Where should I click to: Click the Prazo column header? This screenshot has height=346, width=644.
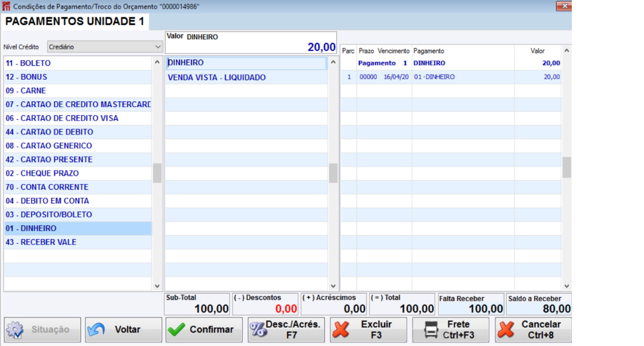tap(366, 51)
